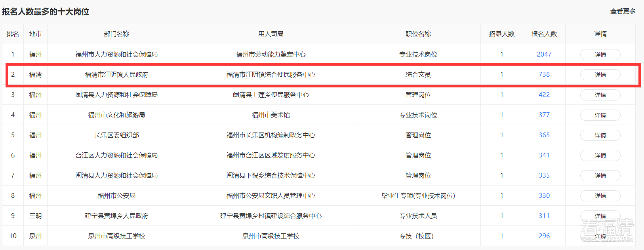
Task: Select the 福州市劳动能力鉴定中心 cell
Action: click(271, 54)
